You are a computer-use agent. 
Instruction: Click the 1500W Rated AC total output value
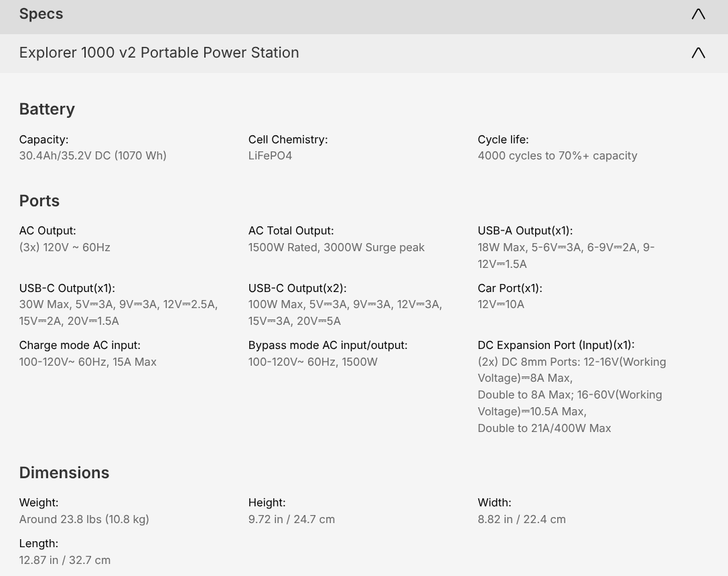pyautogui.click(x=336, y=248)
